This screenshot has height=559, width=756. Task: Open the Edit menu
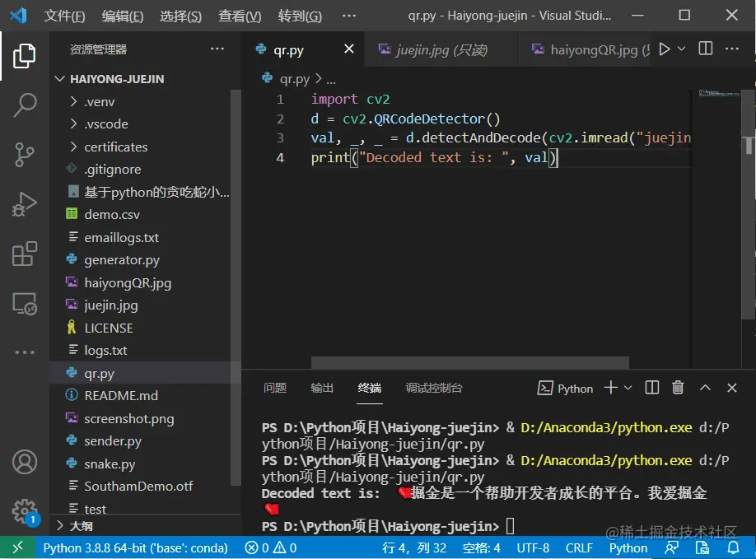coord(123,16)
